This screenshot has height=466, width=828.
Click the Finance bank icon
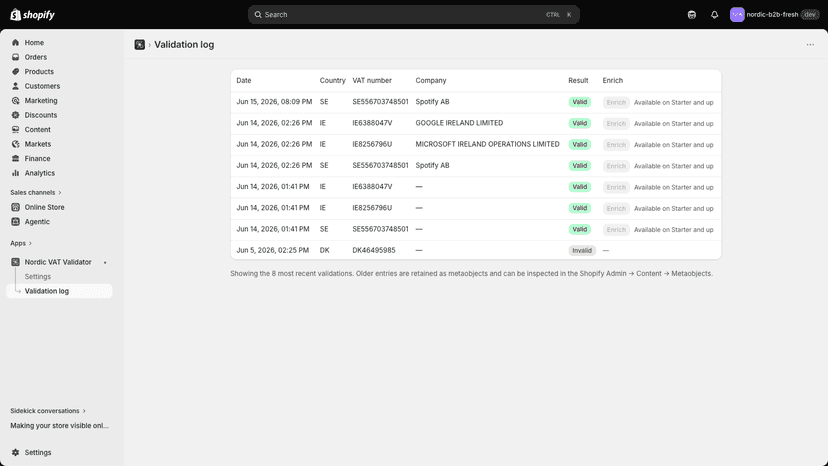(15, 159)
